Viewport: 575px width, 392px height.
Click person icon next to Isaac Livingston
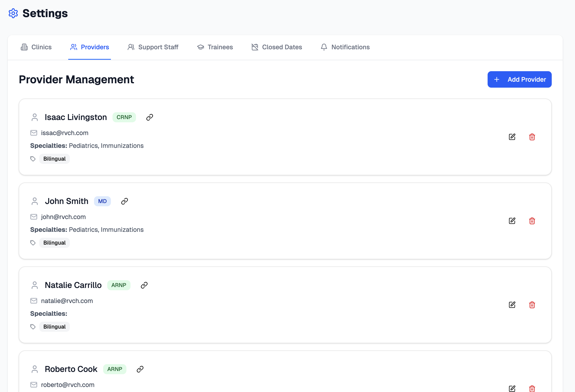click(x=35, y=117)
